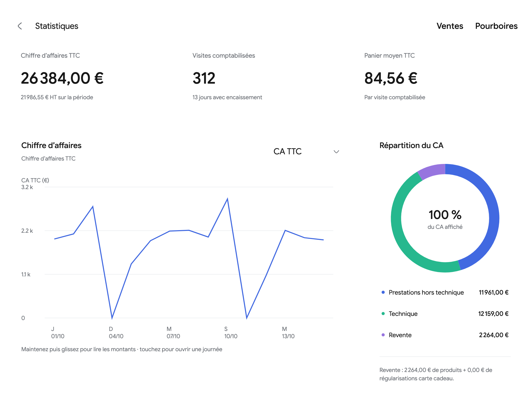Click the 2 264,00 € Revente amount
The width and height of the screenshot is (532, 399).
pos(494,335)
